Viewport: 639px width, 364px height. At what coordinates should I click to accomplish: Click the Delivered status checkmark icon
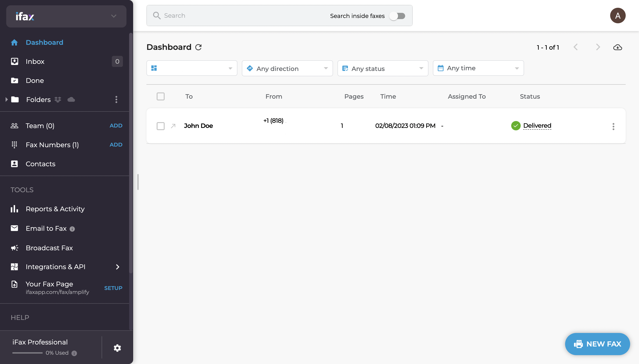coord(516,125)
